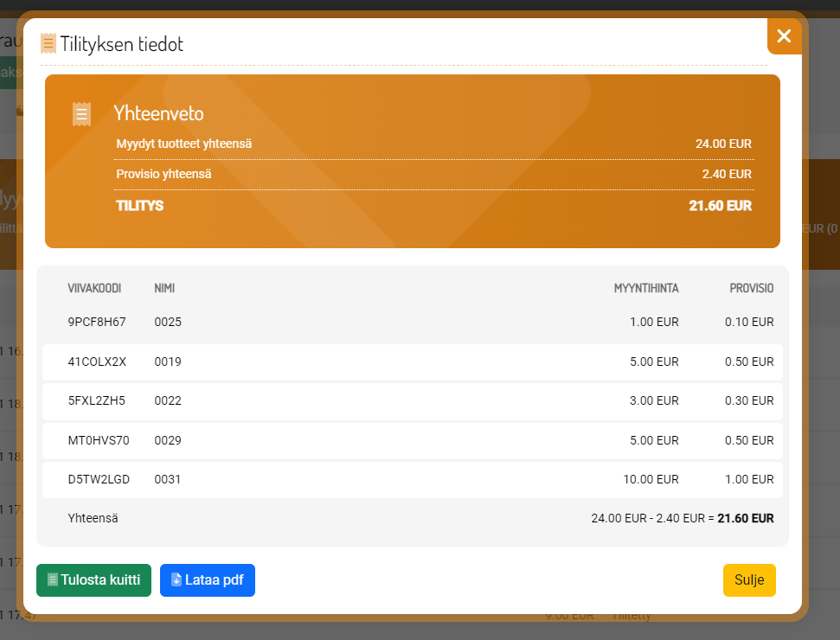Click the Tulosta kuitti button

point(93,580)
